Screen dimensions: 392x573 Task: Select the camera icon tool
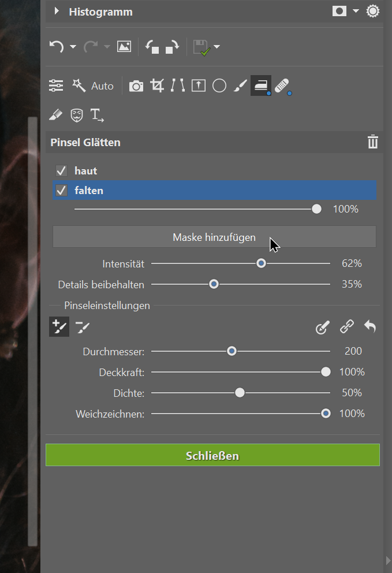click(136, 86)
